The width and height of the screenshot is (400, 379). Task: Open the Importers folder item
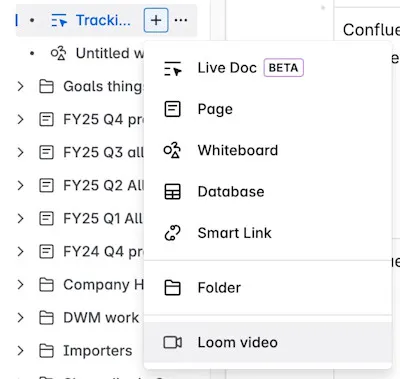pos(98,351)
